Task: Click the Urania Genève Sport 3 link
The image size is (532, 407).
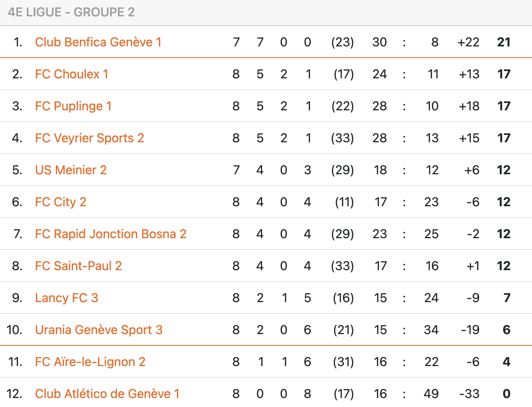Action: [99, 330]
